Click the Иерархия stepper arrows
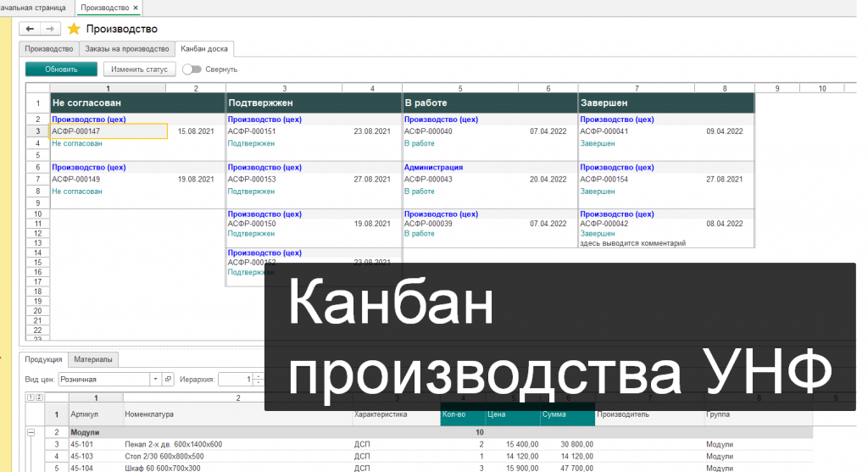Image resolution: width=868 pixels, height=472 pixels. tap(259, 379)
